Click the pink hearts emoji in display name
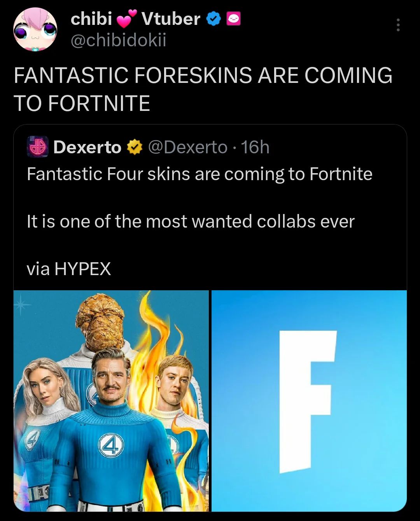 (x=127, y=19)
